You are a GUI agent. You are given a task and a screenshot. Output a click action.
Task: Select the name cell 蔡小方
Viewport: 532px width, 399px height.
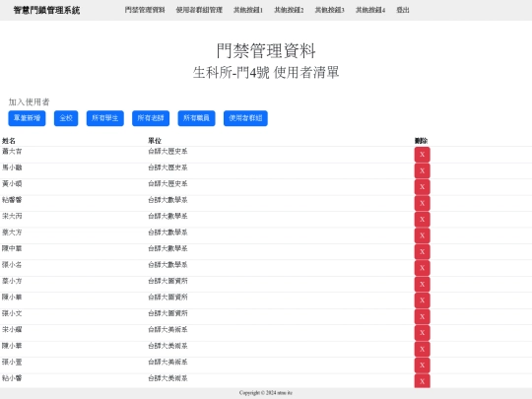(12, 281)
